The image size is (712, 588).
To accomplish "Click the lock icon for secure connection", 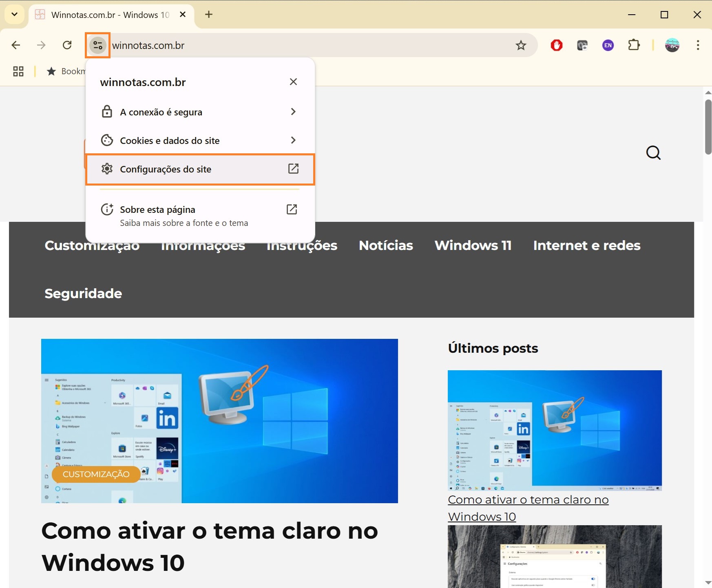I will tap(107, 111).
